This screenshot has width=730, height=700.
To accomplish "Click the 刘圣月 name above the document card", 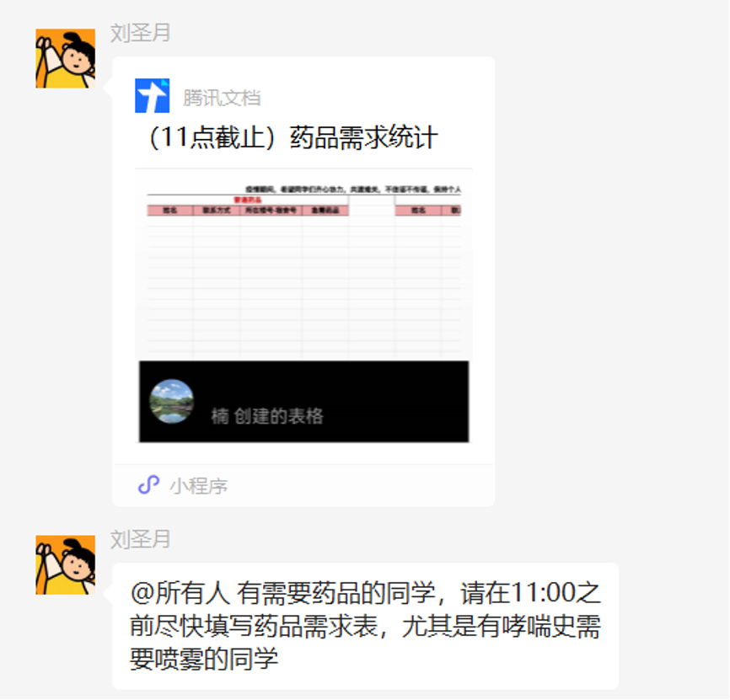I will pyautogui.click(x=140, y=33).
